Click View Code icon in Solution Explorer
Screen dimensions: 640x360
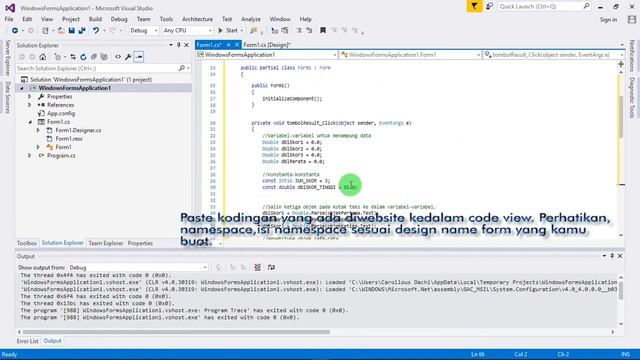coord(118,57)
